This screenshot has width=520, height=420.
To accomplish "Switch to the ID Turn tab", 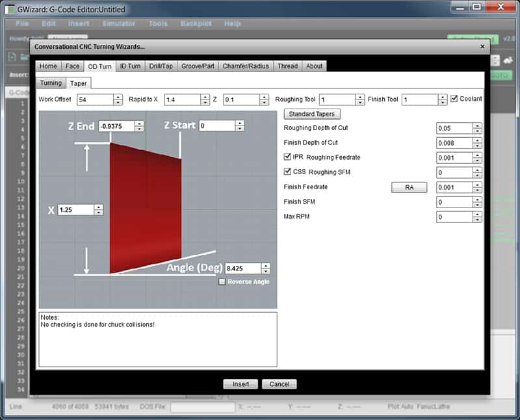I will 129,66.
